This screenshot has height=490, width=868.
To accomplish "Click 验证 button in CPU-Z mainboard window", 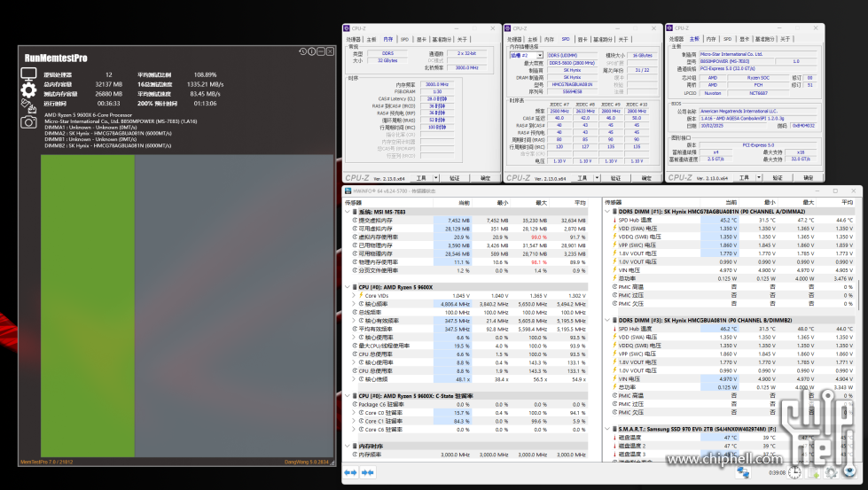I will click(x=778, y=177).
